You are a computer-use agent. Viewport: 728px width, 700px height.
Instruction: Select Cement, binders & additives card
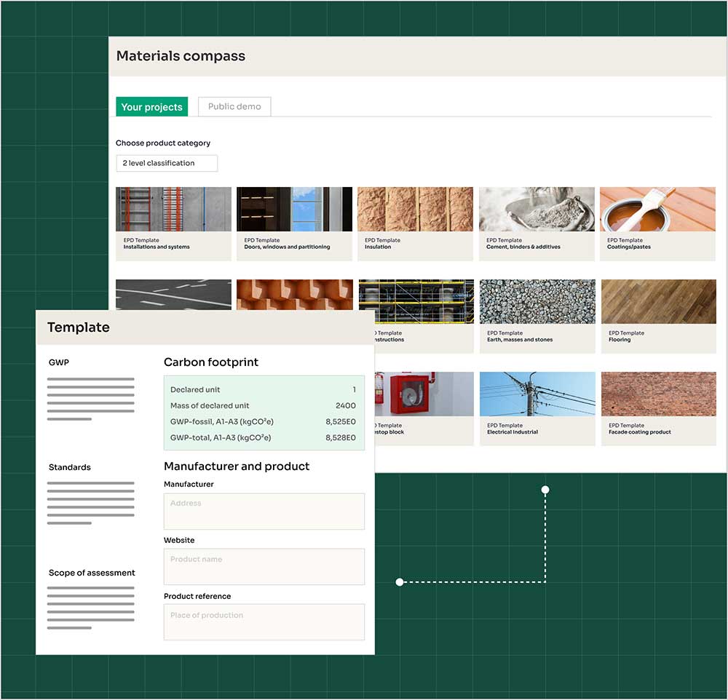(537, 223)
